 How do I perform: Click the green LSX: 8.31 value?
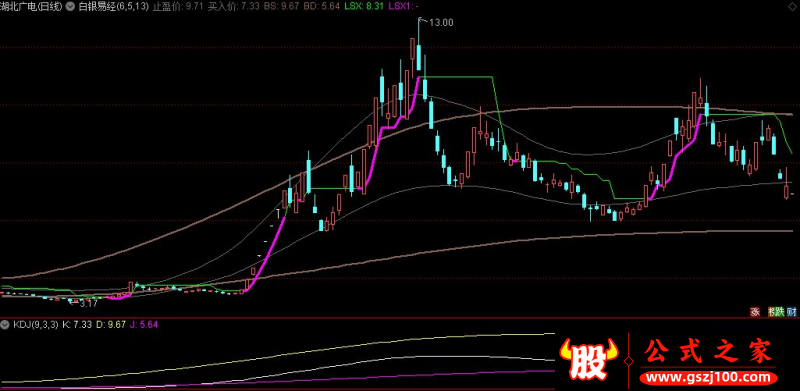pyautogui.click(x=363, y=6)
